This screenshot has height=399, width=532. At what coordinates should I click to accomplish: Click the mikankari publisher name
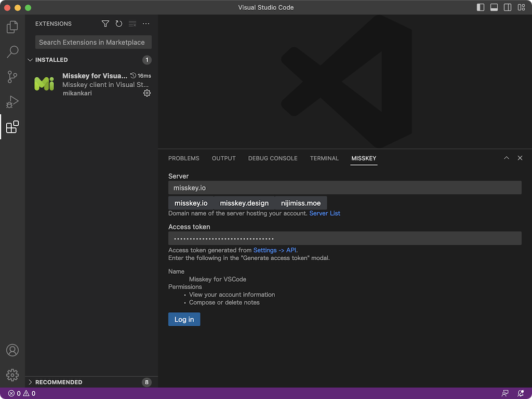[x=77, y=94]
